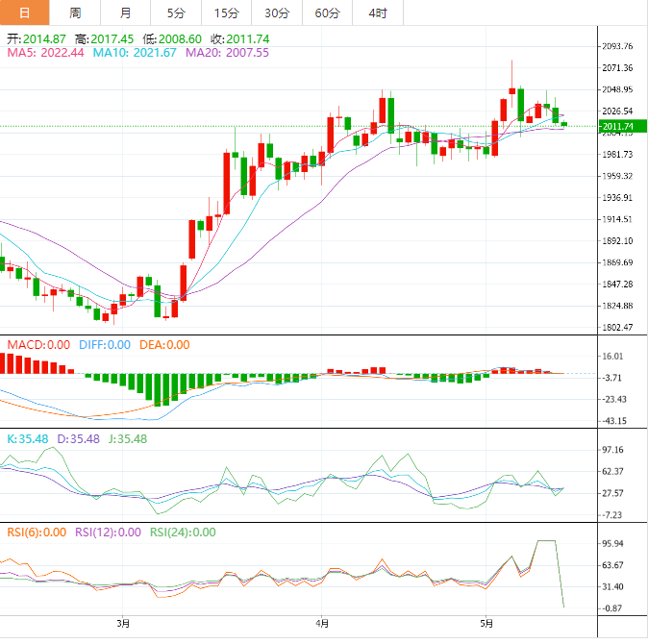648x644 pixels.
Task: Click the 5月 date axis label
Action: 486,624
